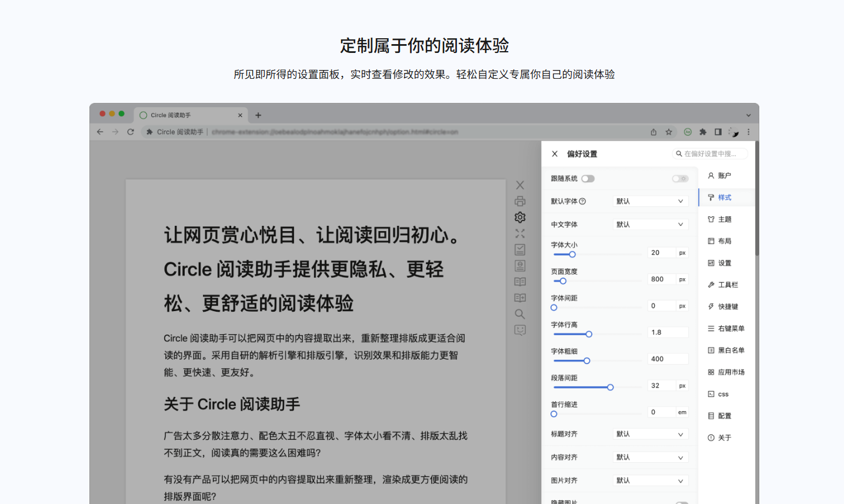Open the 快捷键 settings section
Image resolution: width=844 pixels, height=504 pixels.
[727, 306]
